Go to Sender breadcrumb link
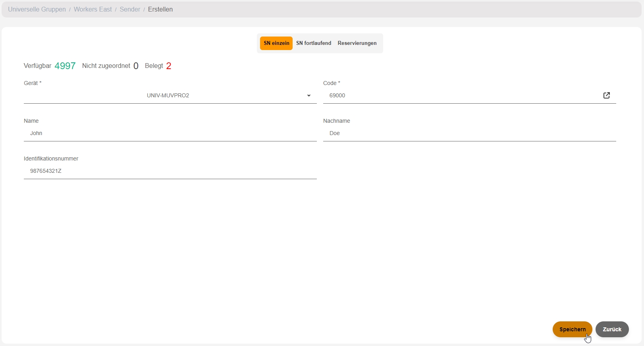The width and height of the screenshot is (644, 346). click(x=130, y=10)
